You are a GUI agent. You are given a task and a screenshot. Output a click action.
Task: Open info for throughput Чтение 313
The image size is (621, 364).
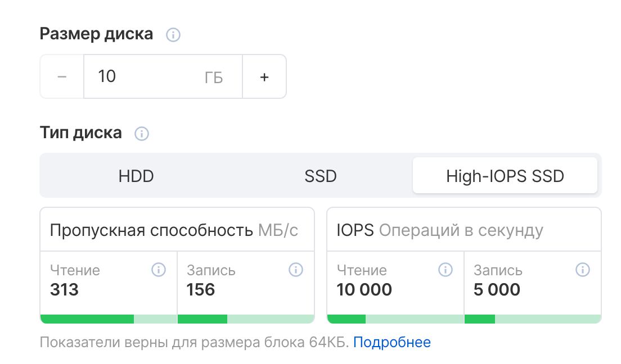[159, 270]
